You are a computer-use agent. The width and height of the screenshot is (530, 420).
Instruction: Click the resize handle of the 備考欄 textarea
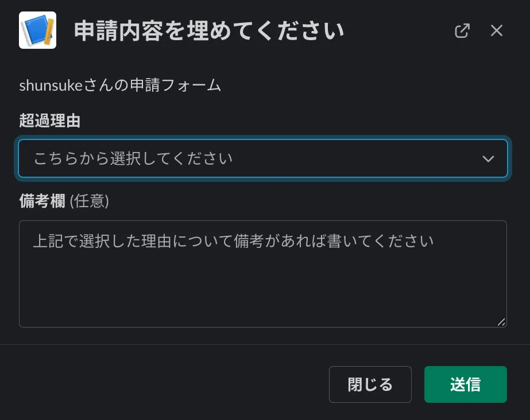click(501, 322)
